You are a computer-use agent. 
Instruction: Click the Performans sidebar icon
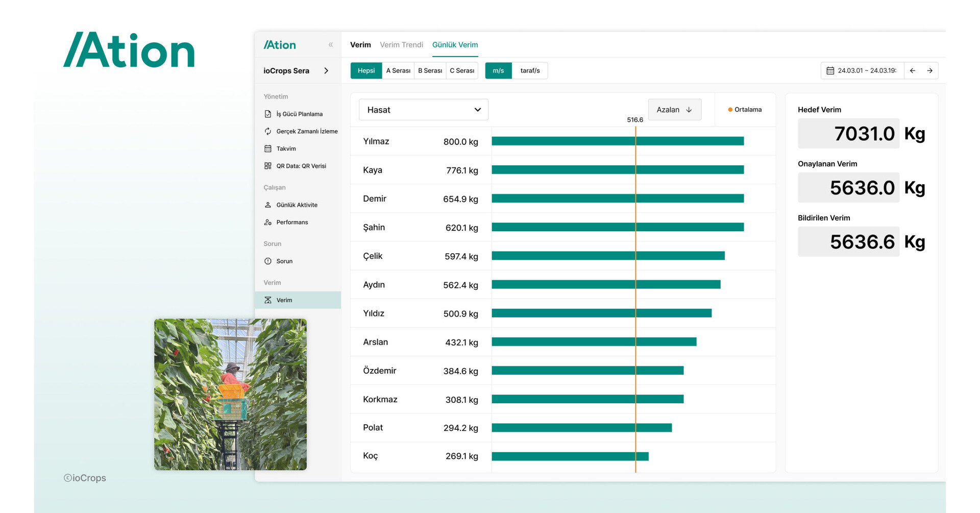click(268, 222)
